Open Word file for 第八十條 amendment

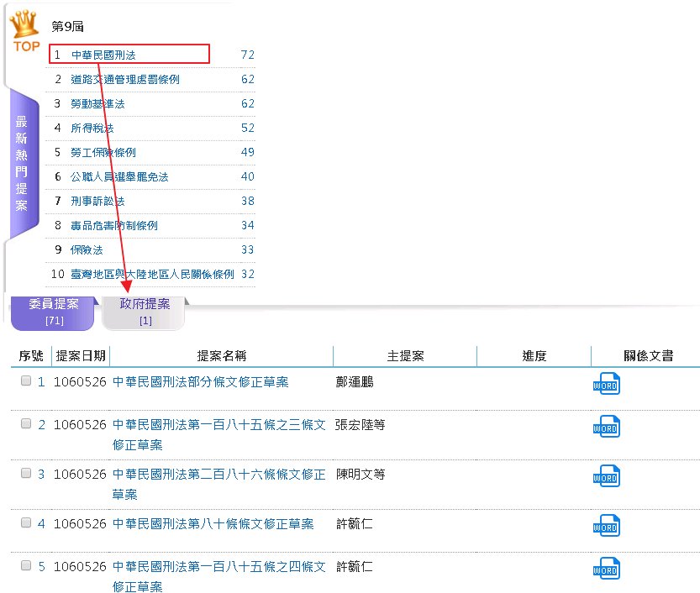coord(605,527)
